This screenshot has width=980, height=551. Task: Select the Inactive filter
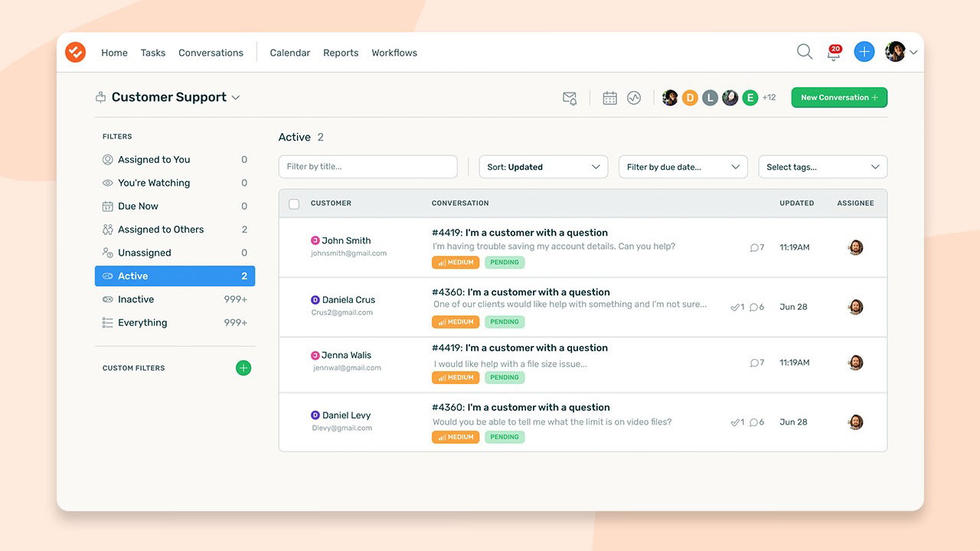[x=175, y=299]
